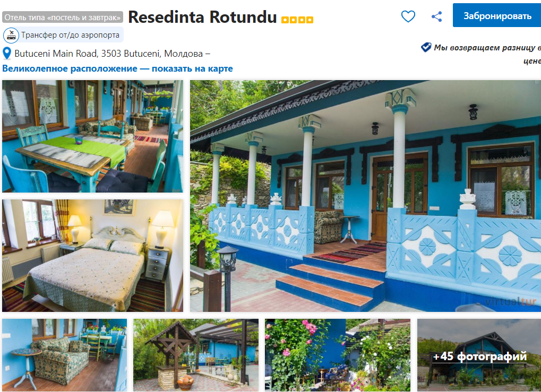Click the «постель и завтрак» property type badge
This screenshot has width=541, height=392.
click(x=63, y=17)
